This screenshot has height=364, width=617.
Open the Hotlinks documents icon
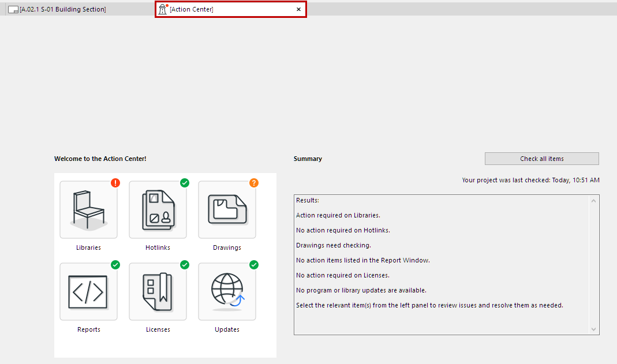tap(158, 209)
